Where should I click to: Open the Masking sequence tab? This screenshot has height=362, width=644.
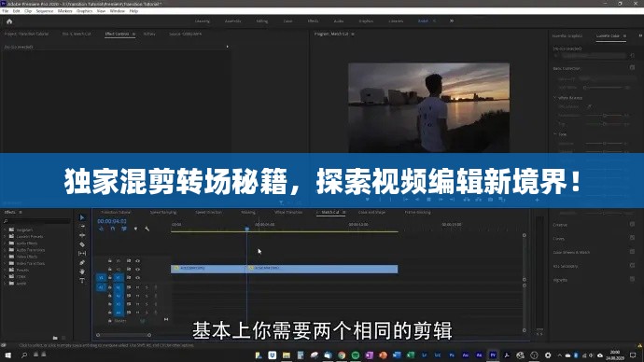point(248,212)
